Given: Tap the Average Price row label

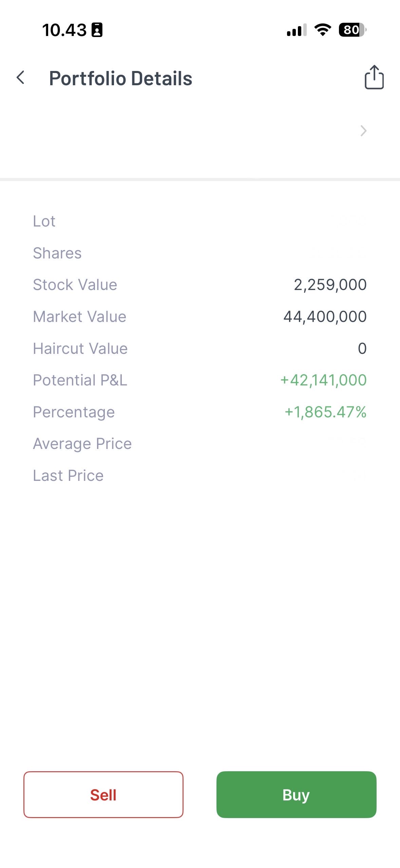Looking at the screenshot, I should tap(82, 444).
